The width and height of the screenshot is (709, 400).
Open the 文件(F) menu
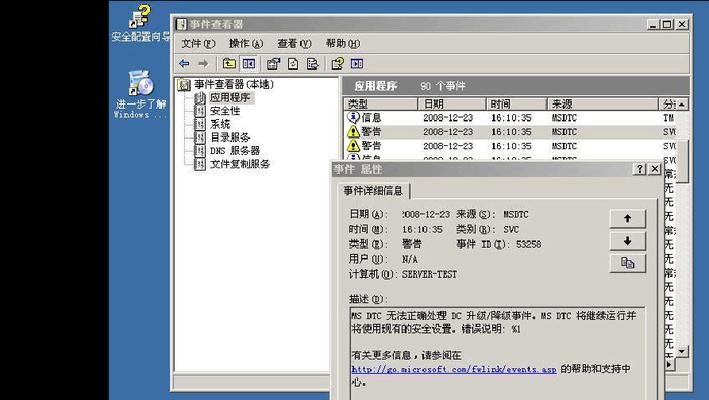(198, 43)
